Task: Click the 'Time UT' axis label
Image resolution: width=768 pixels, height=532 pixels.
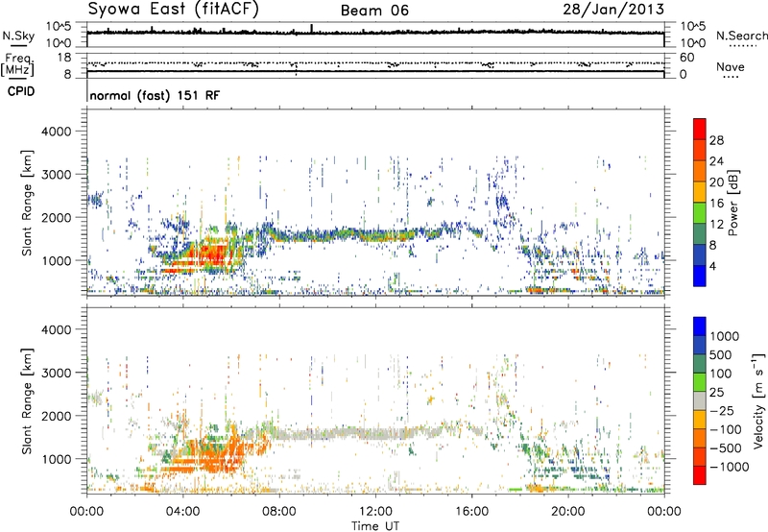Action: (375, 526)
